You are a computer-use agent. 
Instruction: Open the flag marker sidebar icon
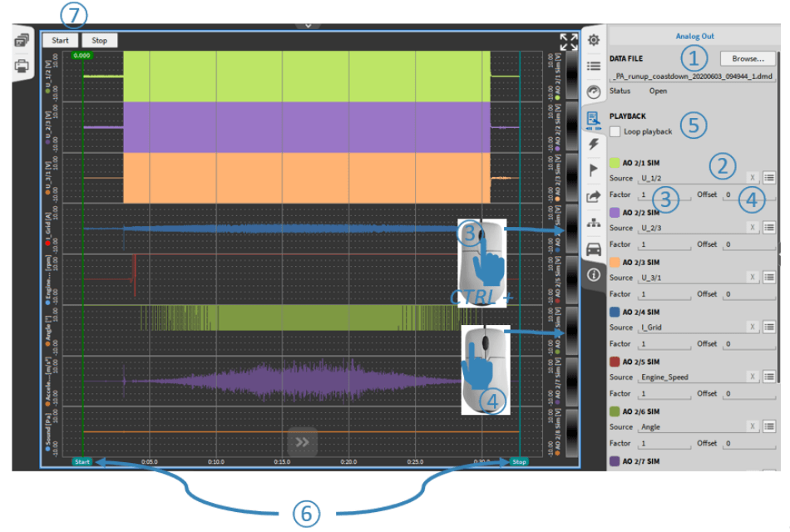(594, 170)
